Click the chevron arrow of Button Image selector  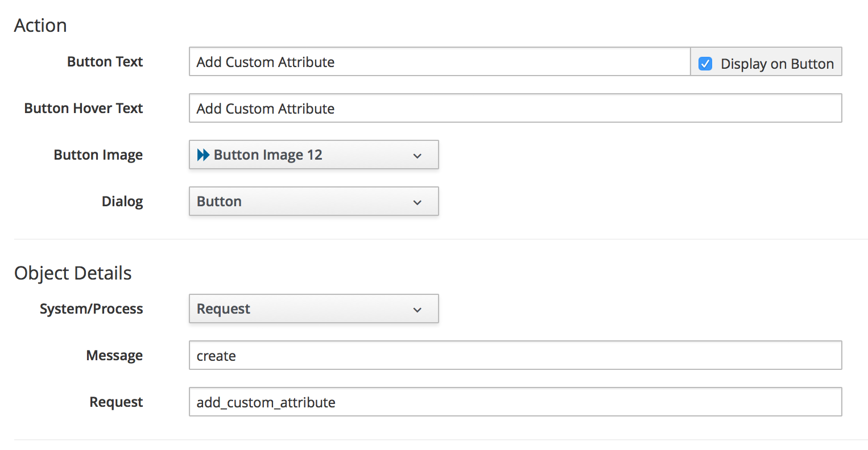(418, 156)
